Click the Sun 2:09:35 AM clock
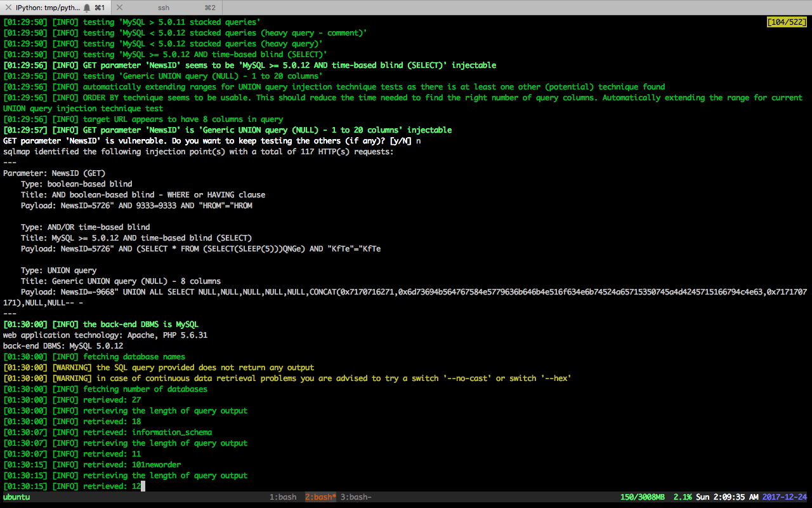Viewport: 812px width, 508px height. (727, 497)
